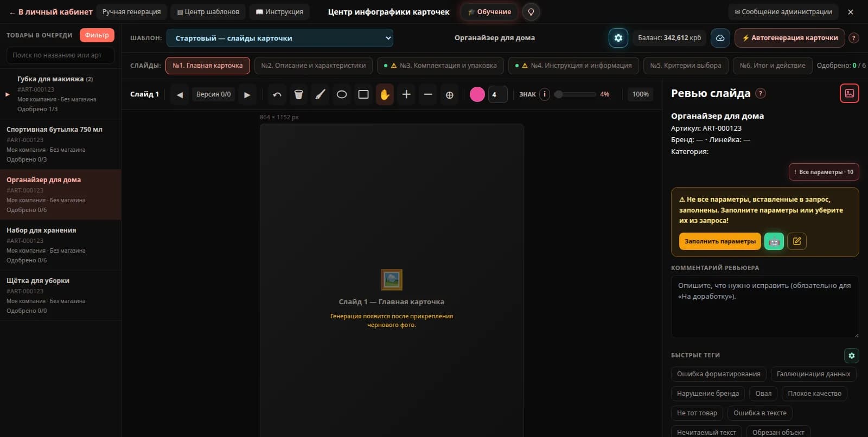Go to next slide version arrow
Viewport: 868px width, 437px height.
pyautogui.click(x=247, y=94)
